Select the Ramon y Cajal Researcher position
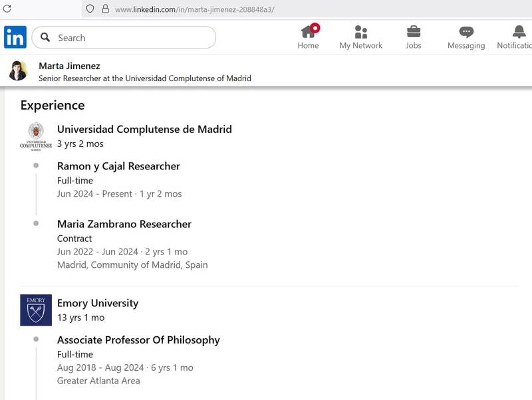Screen dimensions: 532x400 pos(118,166)
